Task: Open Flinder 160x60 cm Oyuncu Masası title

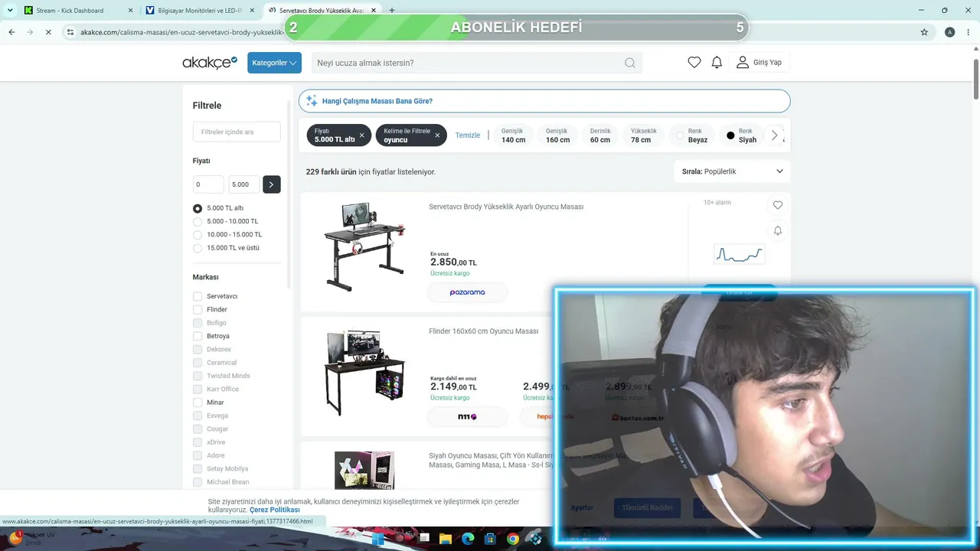Action: 484,331
